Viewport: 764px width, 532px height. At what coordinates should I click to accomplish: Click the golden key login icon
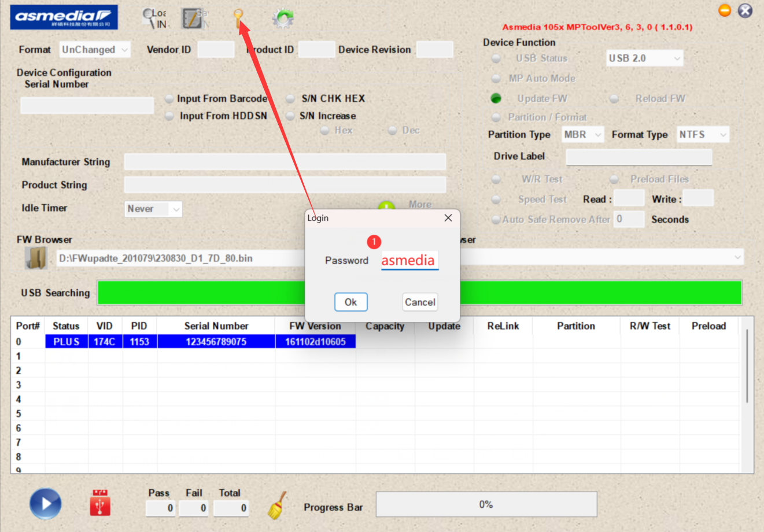coord(238,18)
